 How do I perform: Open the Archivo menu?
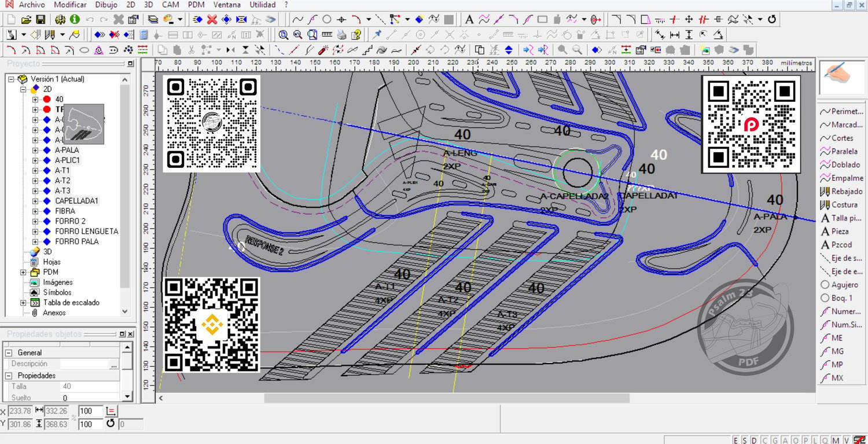tap(32, 5)
